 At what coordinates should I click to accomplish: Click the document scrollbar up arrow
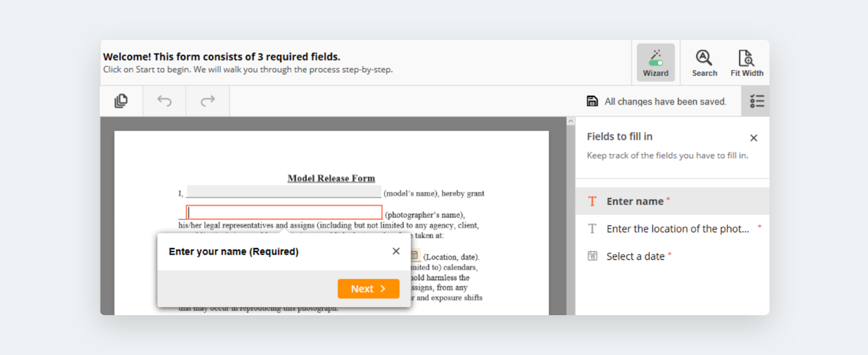pyautogui.click(x=571, y=121)
